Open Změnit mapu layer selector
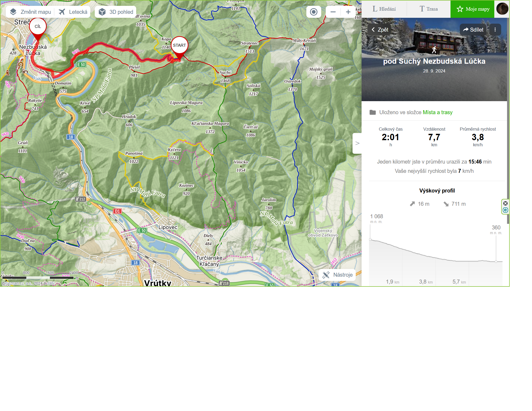Screen dimensions: 532x411 31,12
